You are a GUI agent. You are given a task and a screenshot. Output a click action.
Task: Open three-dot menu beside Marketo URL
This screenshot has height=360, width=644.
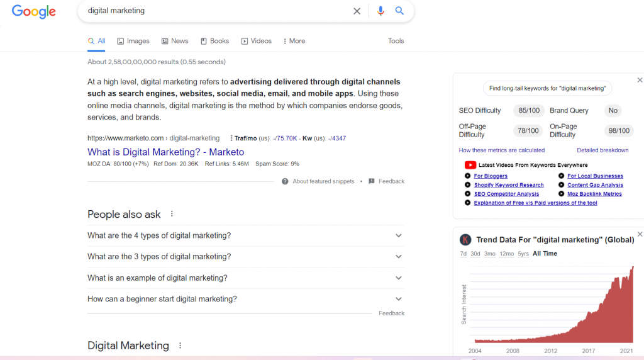coord(231,138)
